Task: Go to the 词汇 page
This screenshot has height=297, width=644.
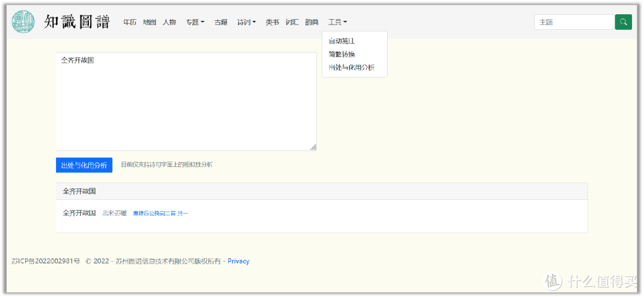Action: [x=292, y=22]
